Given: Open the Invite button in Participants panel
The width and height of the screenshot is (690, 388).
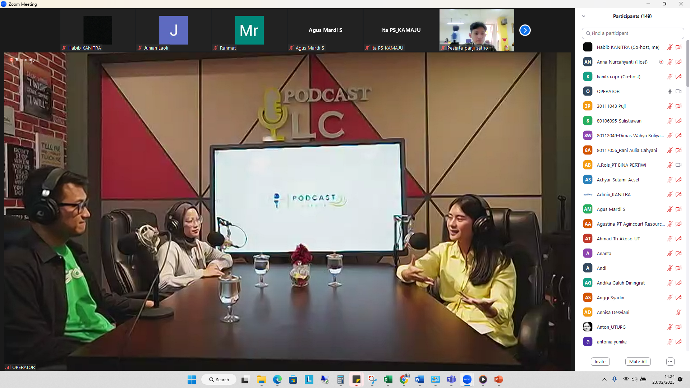Looking at the screenshot, I should coord(600,362).
